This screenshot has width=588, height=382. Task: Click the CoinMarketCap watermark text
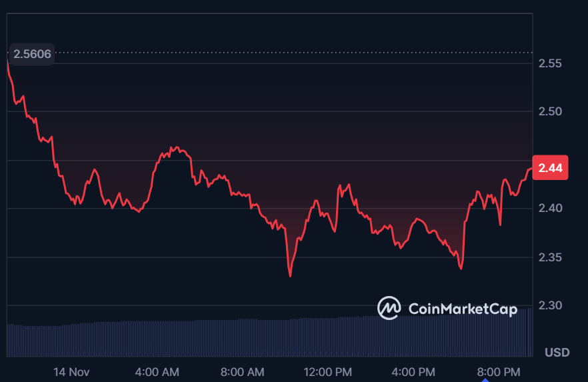click(x=462, y=309)
